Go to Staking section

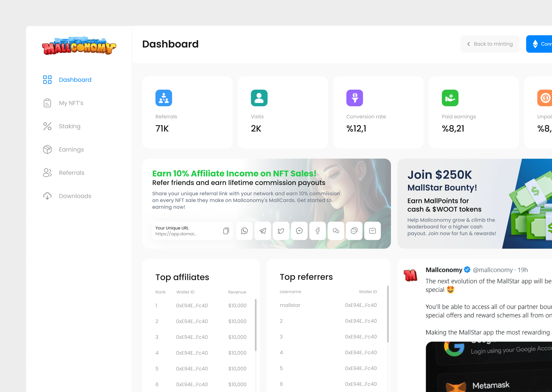(x=70, y=126)
